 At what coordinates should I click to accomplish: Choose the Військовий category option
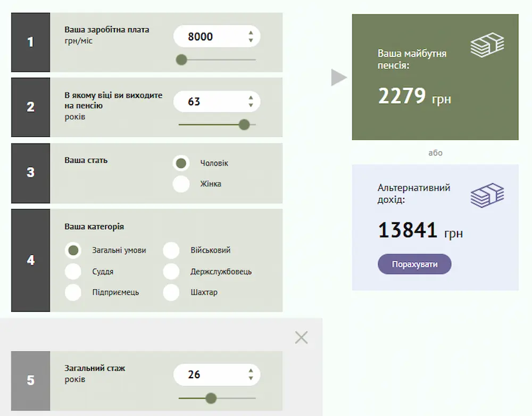(171, 250)
